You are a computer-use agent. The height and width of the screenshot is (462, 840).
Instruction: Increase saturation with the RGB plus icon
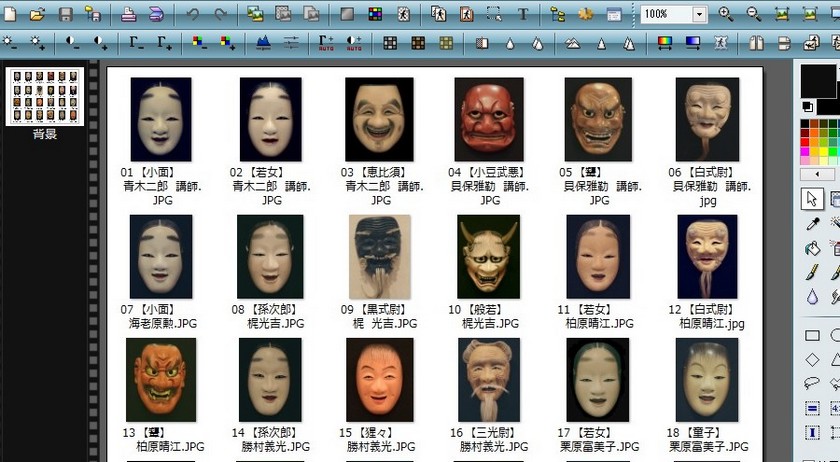tap(227, 42)
